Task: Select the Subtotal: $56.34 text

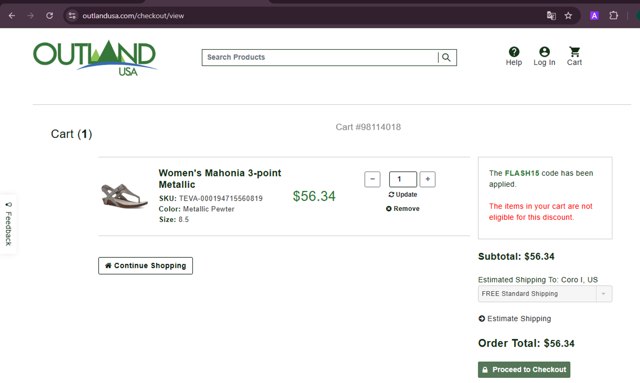Action: pos(516,257)
